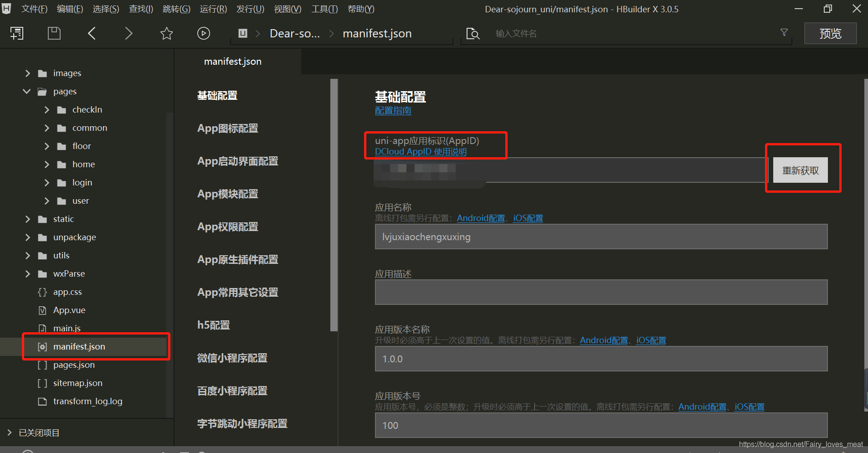Navigate forward using the right arrow icon
The width and height of the screenshot is (868, 453).
tap(129, 33)
